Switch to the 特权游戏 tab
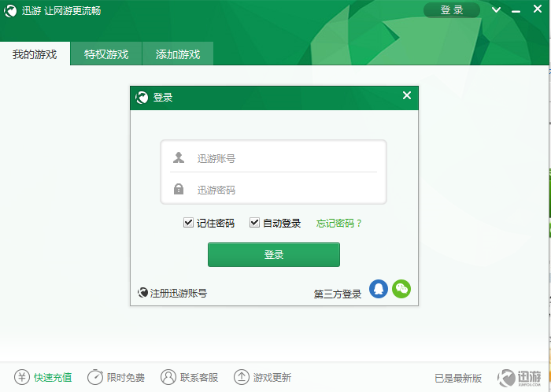This screenshot has width=551, height=392. [106, 54]
